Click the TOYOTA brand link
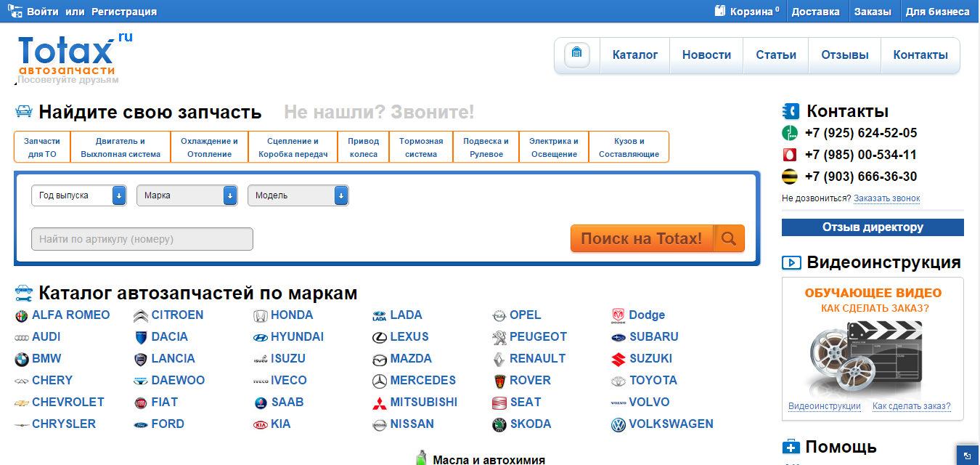This screenshot has width=980, height=465. click(x=653, y=381)
